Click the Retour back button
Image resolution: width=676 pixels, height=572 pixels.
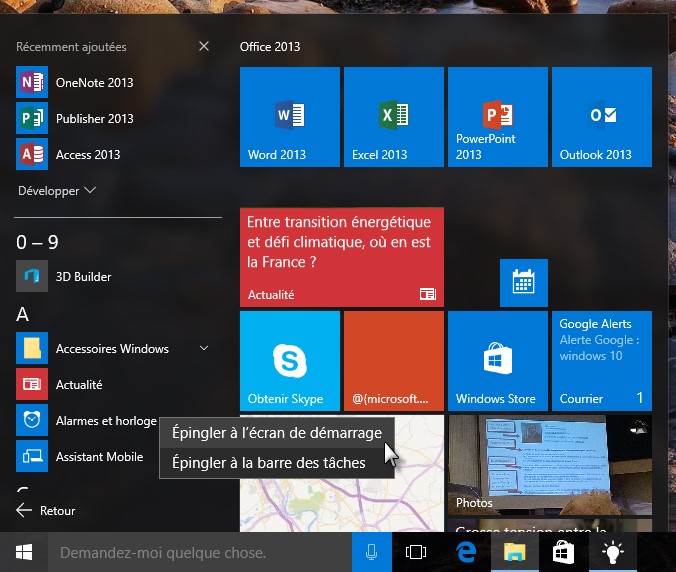click(x=47, y=510)
